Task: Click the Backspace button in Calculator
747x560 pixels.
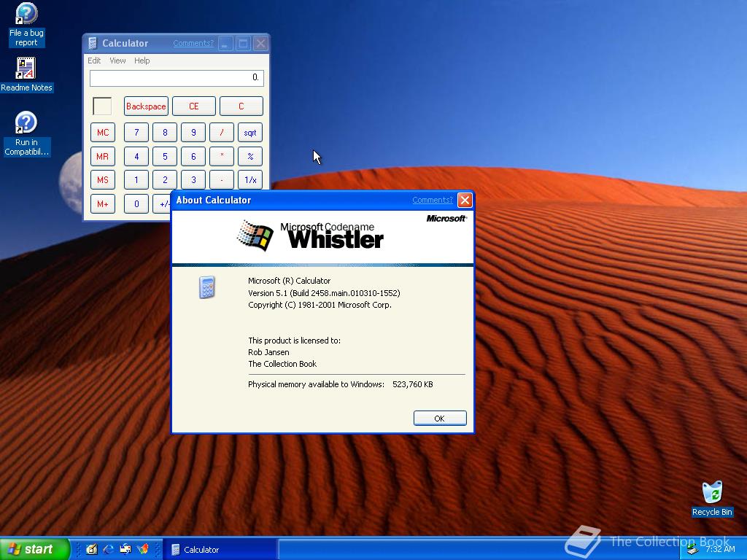Action: [x=146, y=106]
